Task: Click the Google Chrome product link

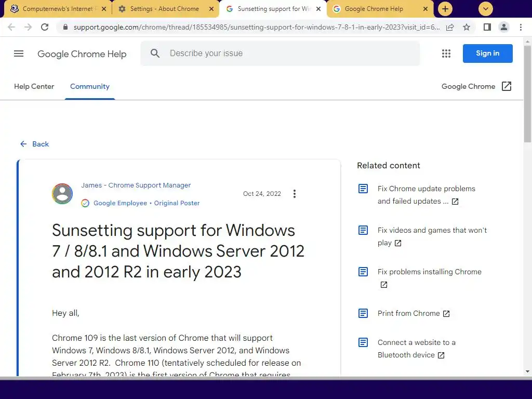Action: pyautogui.click(x=468, y=87)
